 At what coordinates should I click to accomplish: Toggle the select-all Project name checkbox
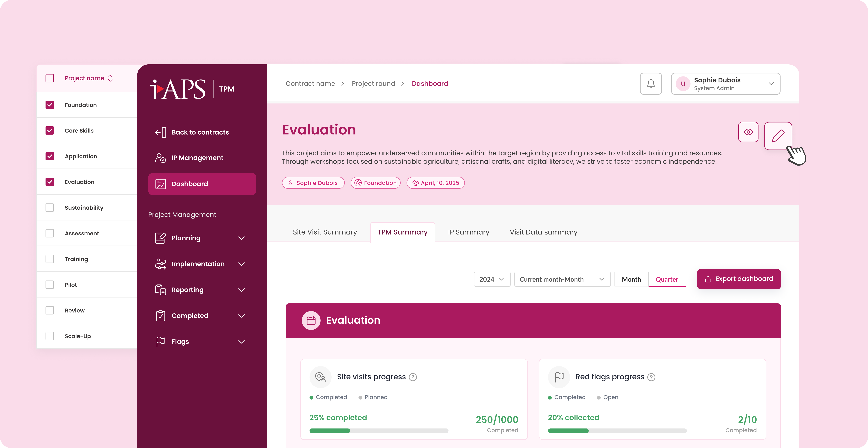[50, 78]
